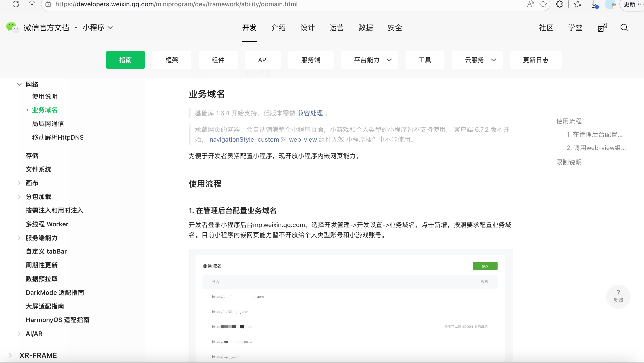Click the browser refresh icon
Image resolution: width=644 pixels, height=363 pixels.
16,4
